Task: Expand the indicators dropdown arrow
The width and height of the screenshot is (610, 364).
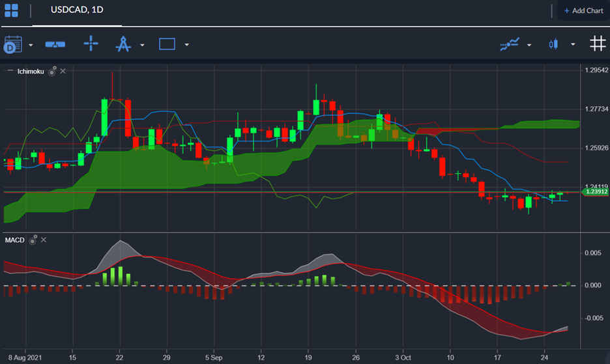Action: [529, 45]
